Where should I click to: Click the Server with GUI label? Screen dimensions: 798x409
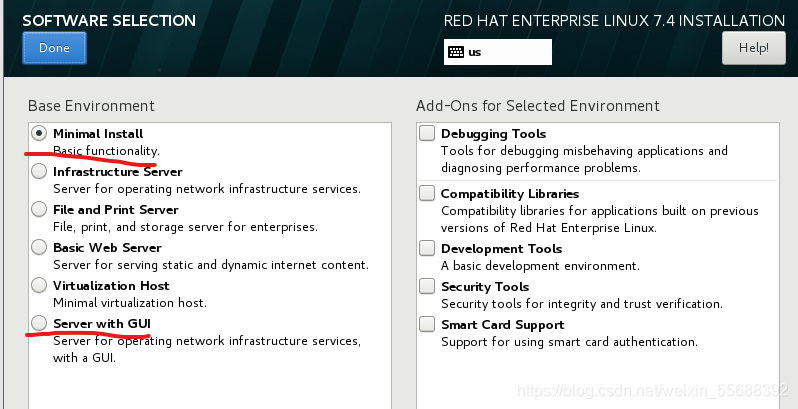click(102, 324)
